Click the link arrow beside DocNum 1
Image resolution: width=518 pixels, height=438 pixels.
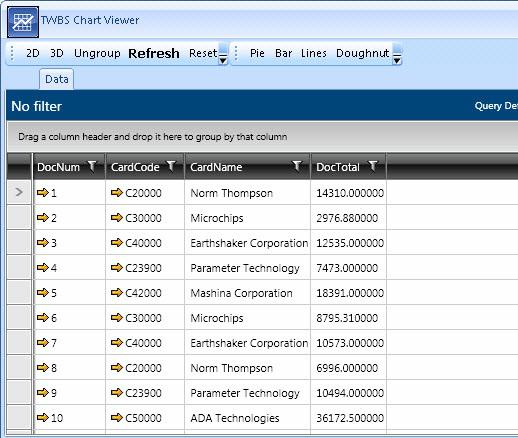[43, 192]
